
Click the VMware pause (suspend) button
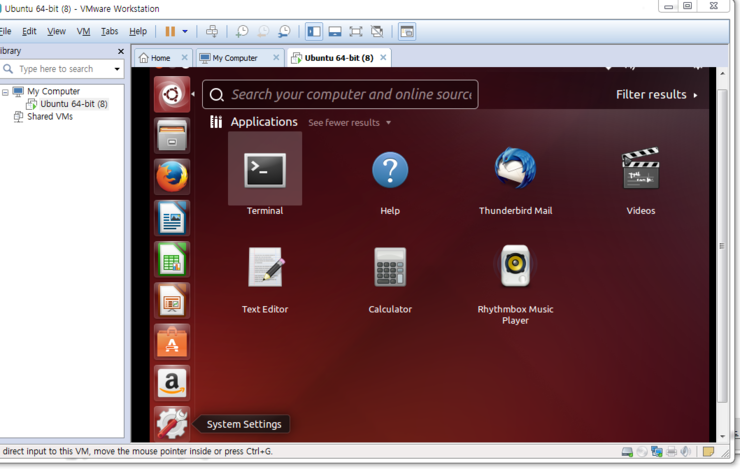[170, 32]
